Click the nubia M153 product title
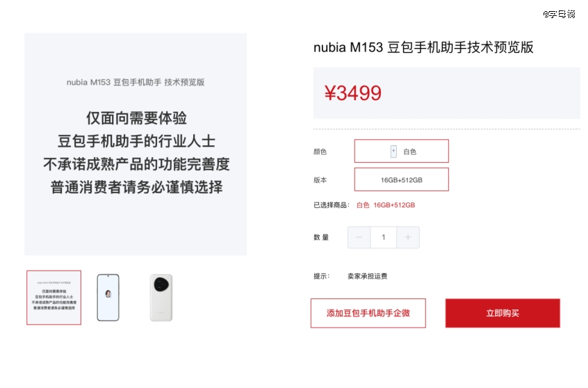Screen dimensions: 588x388 (423, 47)
